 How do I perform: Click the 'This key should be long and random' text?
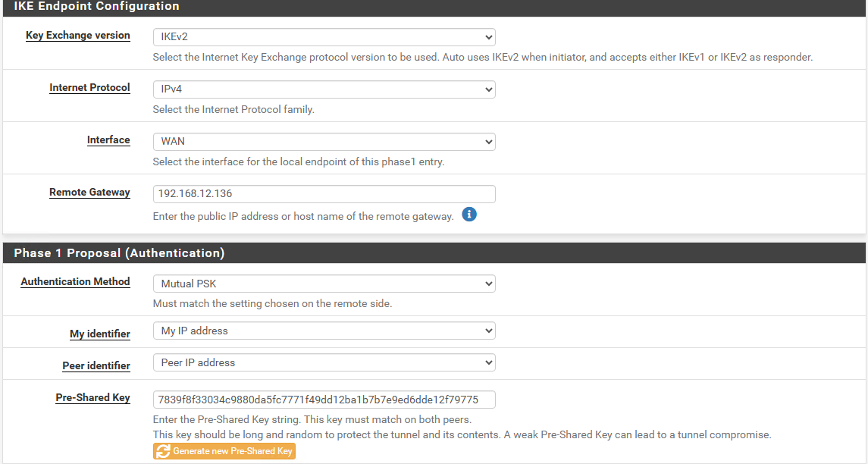click(x=462, y=434)
